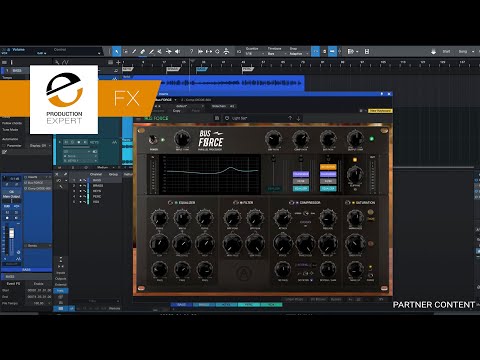Open the Timebase Bars dropdown
This screenshot has height=360, width=480.
[276, 54]
